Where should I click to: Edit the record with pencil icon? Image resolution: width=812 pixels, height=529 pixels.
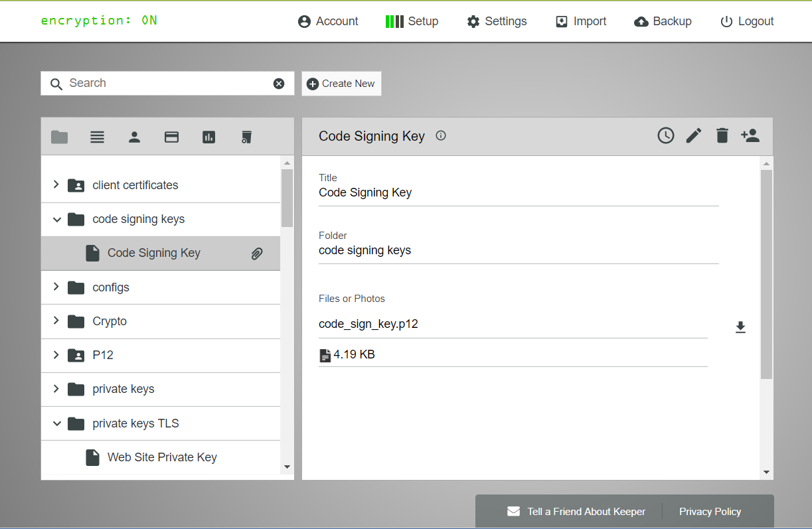(694, 136)
